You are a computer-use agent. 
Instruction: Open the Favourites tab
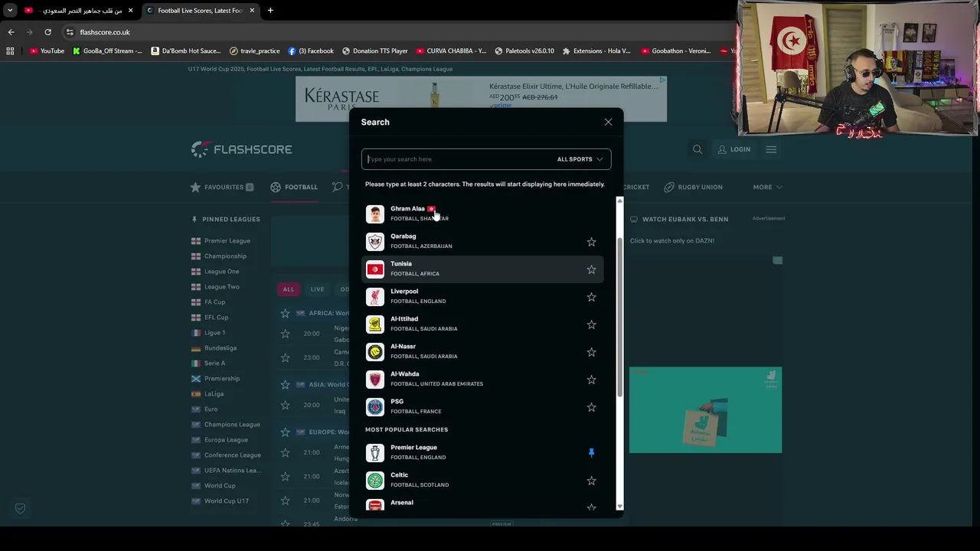point(222,187)
